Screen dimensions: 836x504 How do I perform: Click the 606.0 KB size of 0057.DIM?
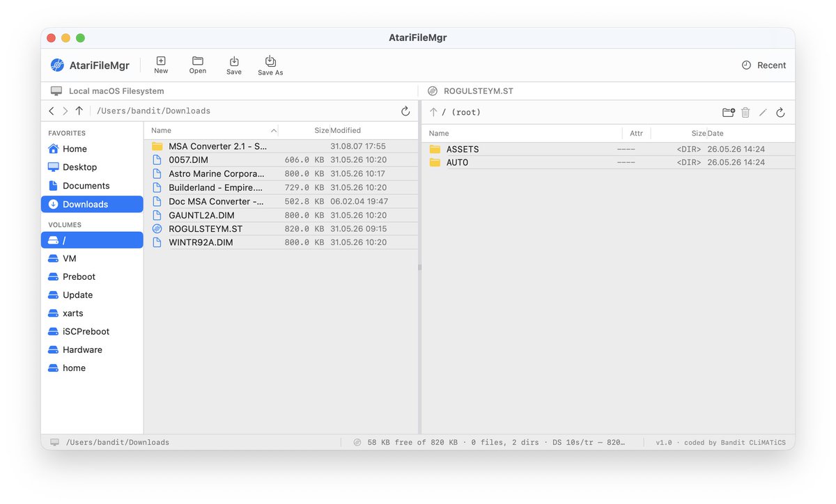pos(304,160)
